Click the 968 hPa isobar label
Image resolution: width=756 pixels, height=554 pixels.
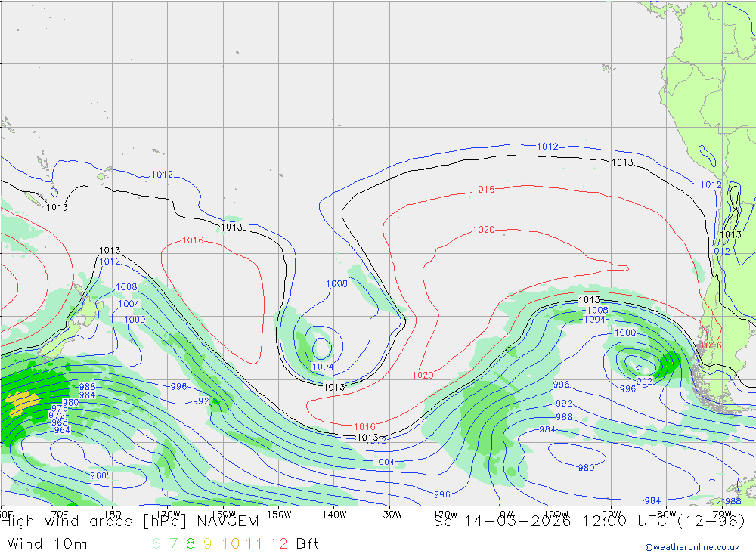60,422
